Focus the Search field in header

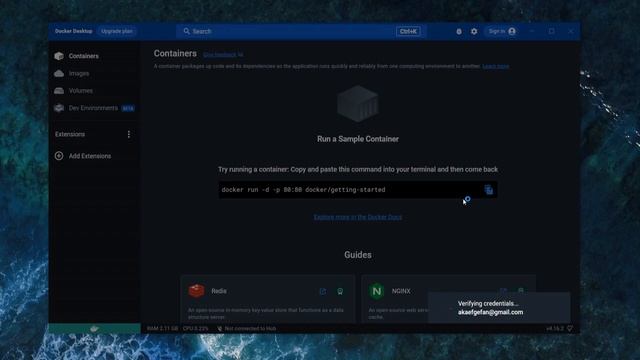click(301, 31)
